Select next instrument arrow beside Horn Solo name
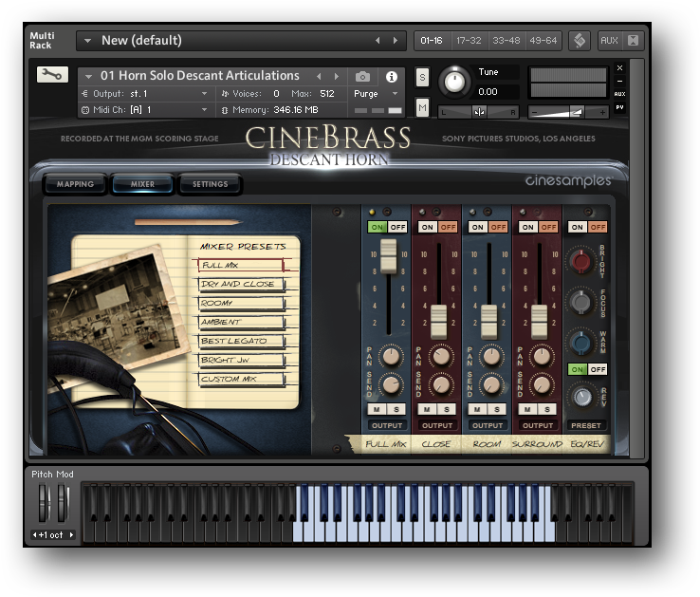The width and height of the screenshot is (700, 597). point(336,77)
